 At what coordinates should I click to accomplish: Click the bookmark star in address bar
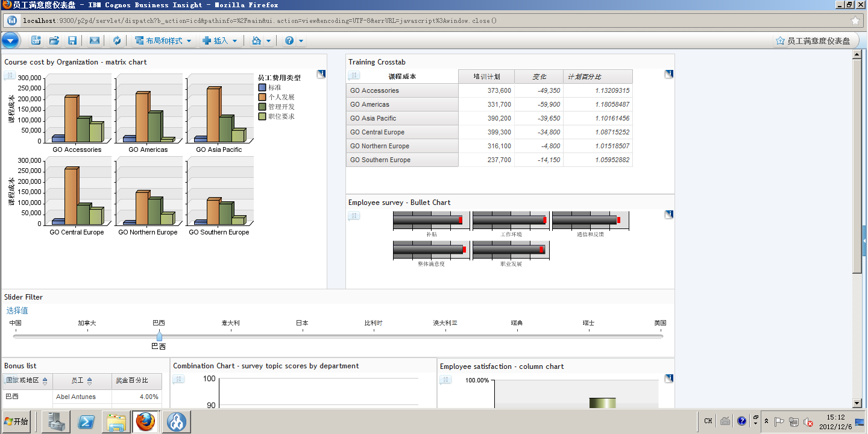click(x=855, y=20)
